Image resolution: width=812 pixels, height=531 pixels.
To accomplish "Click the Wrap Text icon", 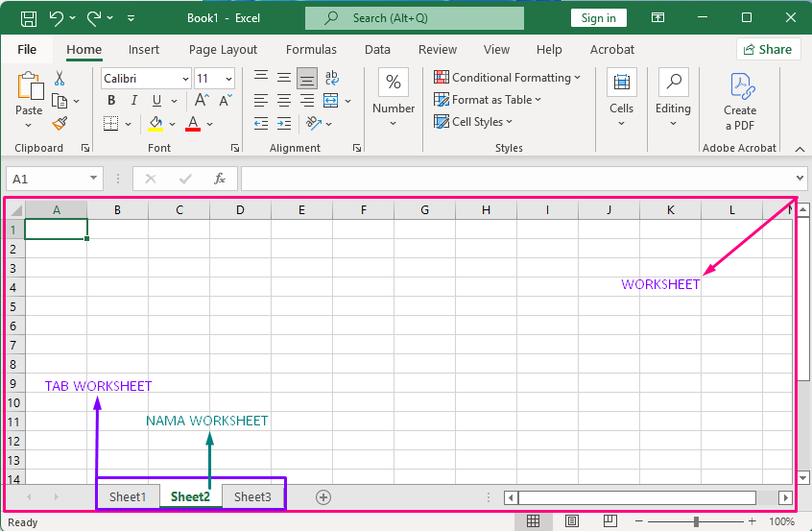I will [331, 78].
